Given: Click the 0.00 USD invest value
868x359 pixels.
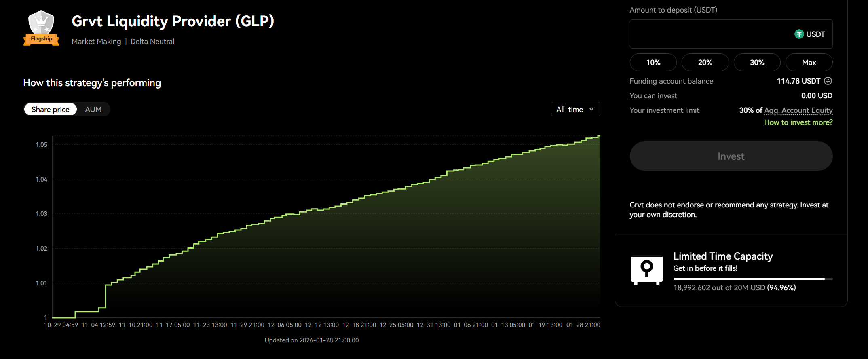Looking at the screenshot, I should coord(817,96).
